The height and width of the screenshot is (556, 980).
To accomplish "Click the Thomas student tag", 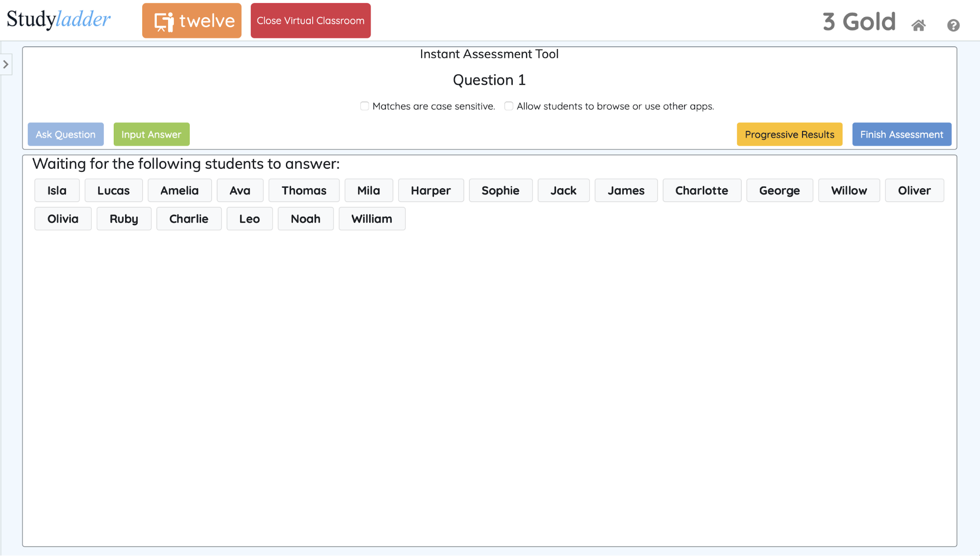I will click(303, 190).
